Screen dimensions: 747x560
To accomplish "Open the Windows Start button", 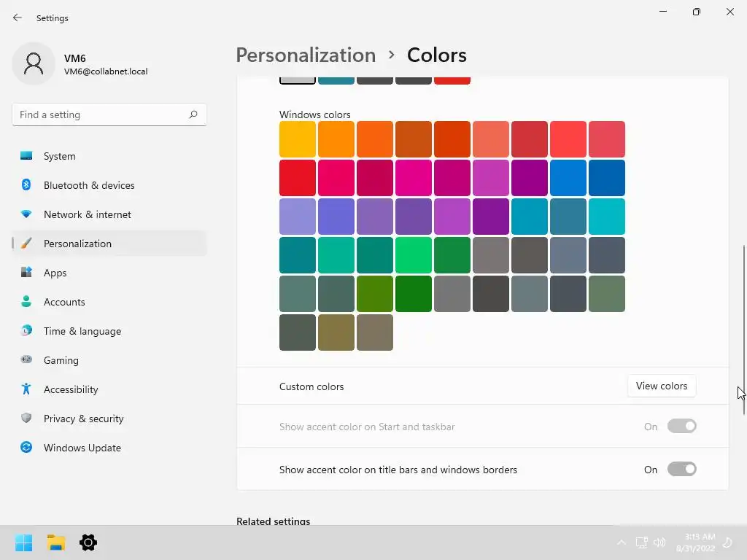I will point(23,542).
